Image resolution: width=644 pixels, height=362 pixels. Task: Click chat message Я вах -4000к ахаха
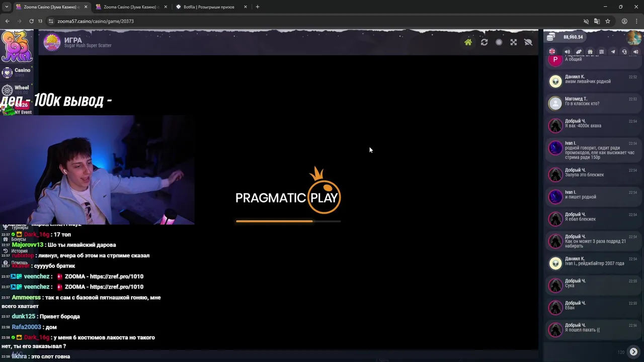coord(583,126)
